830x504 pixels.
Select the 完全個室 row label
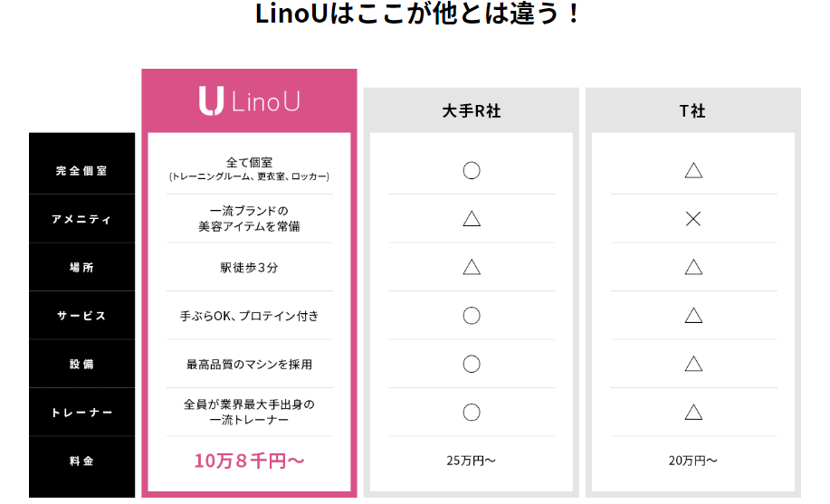click(x=81, y=170)
